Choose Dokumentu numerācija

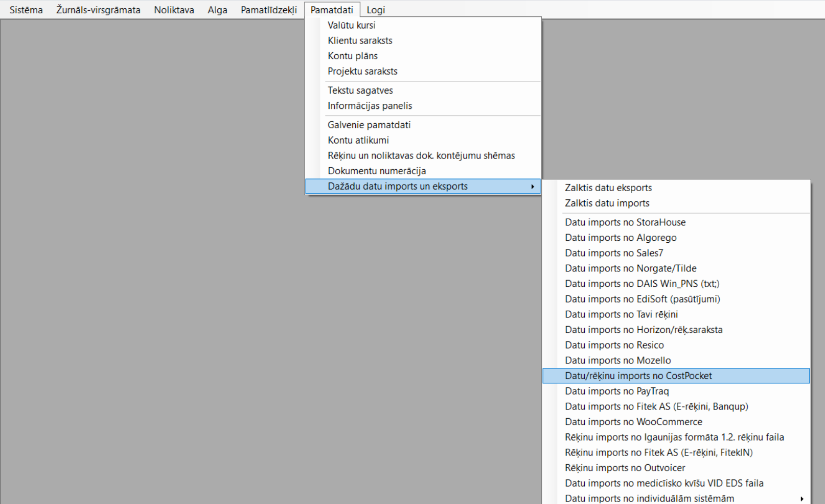(423, 171)
